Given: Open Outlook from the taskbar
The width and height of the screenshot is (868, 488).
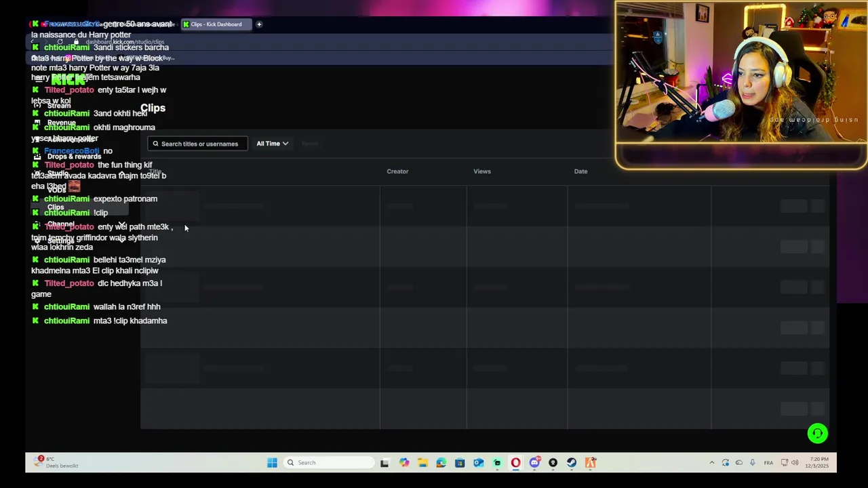Looking at the screenshot, I should coord(478,463).
